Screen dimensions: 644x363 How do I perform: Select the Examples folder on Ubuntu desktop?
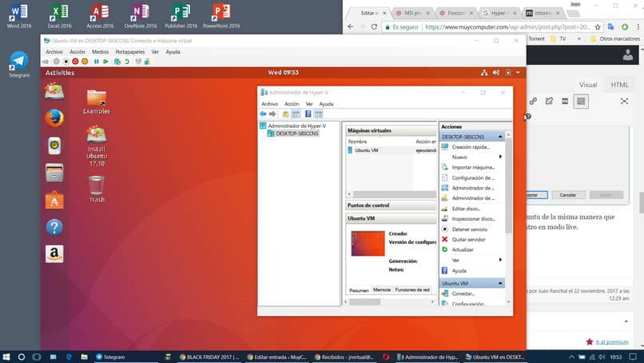tap(97, 102)
